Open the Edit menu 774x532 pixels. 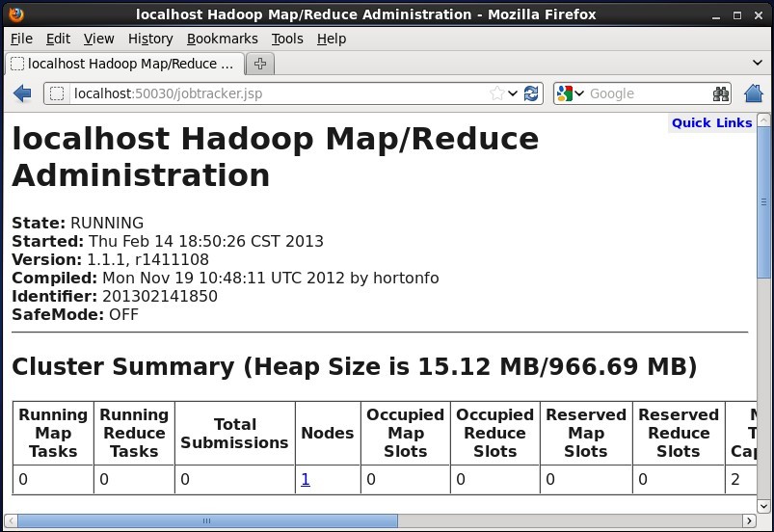pyautogui.click(x=58, y=39)
